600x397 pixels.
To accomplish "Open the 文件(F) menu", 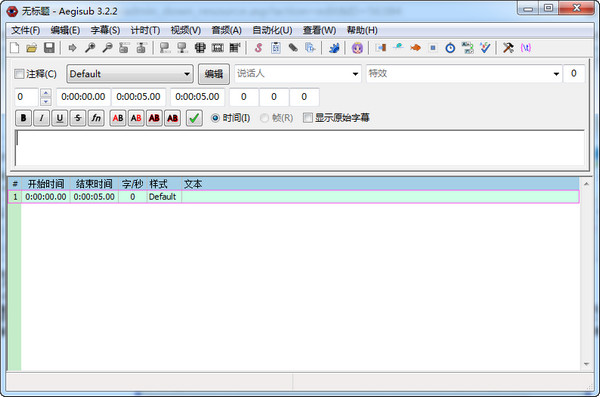I will 26,30.
